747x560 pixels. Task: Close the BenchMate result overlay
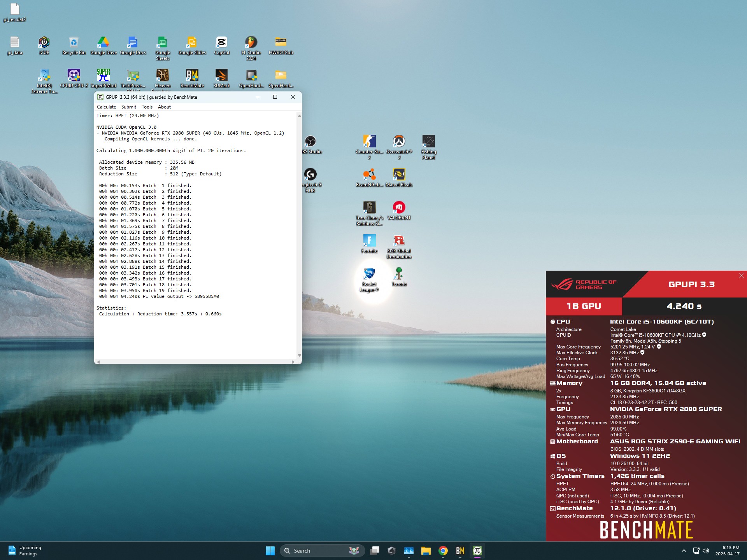(741, 275)
